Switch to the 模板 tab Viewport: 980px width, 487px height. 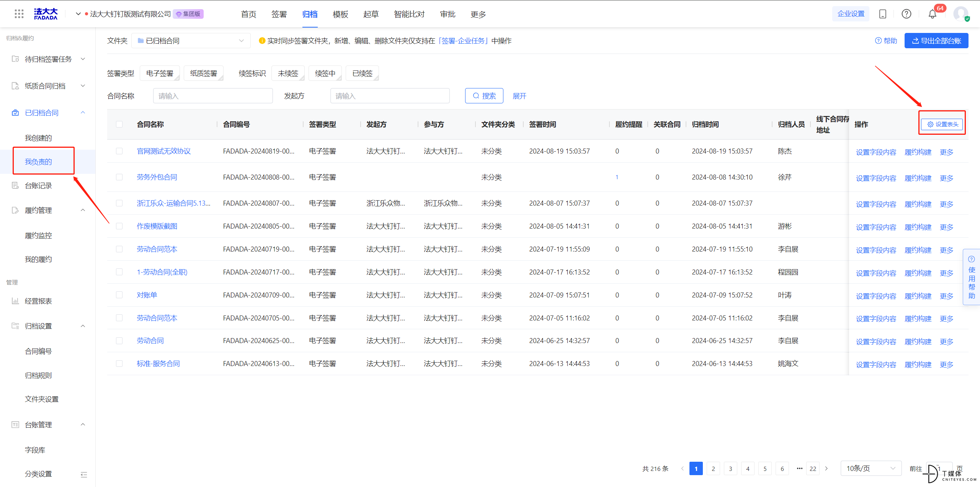pos(340,14)
